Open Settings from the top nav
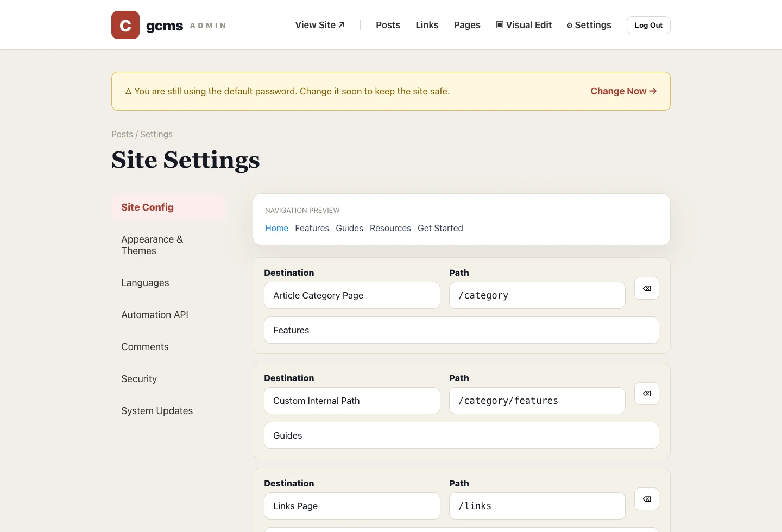 point(589,25)
